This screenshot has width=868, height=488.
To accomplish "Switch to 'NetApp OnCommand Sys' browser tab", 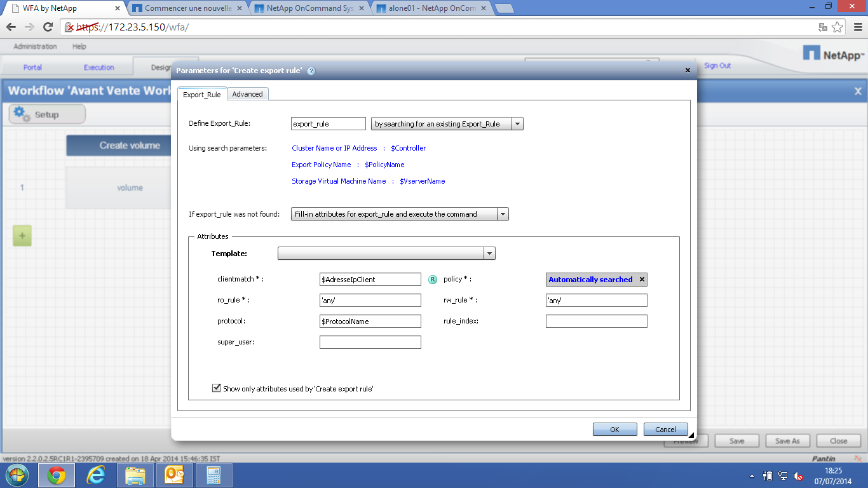I will click(x=309, y=8).
